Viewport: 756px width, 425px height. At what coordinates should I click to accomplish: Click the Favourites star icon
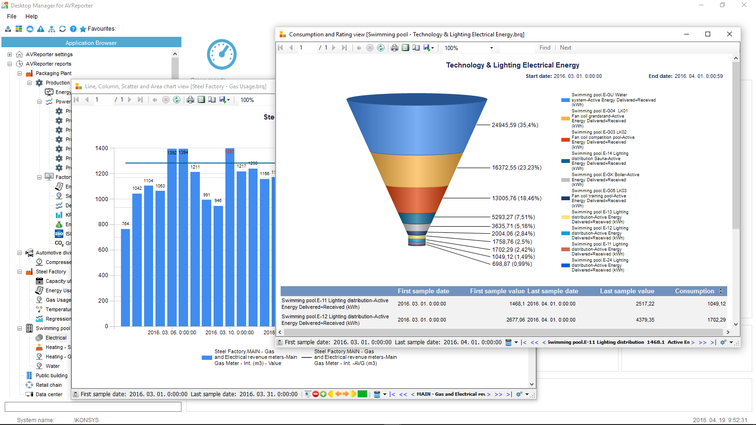[83, 29]
